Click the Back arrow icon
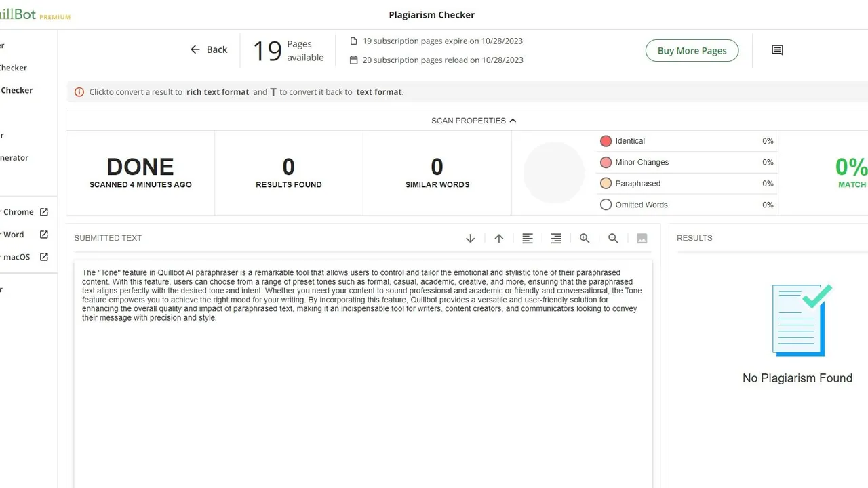This screenshot has width=868, height=488. [x=195, y=49]
